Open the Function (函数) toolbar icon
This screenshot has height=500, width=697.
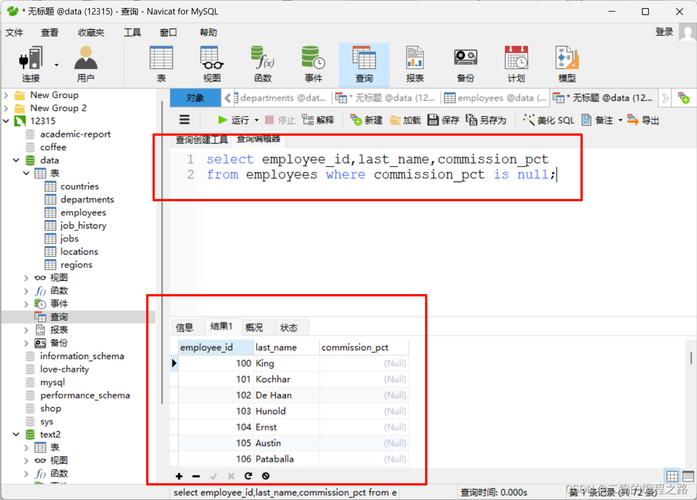pyautogui.click(x=262, y=64)
